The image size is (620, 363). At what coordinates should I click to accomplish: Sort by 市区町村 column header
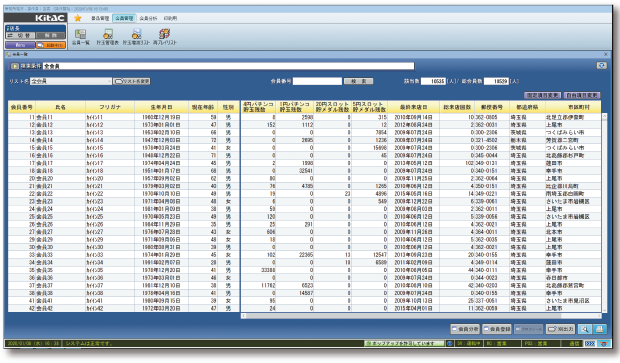pos(573,107)
